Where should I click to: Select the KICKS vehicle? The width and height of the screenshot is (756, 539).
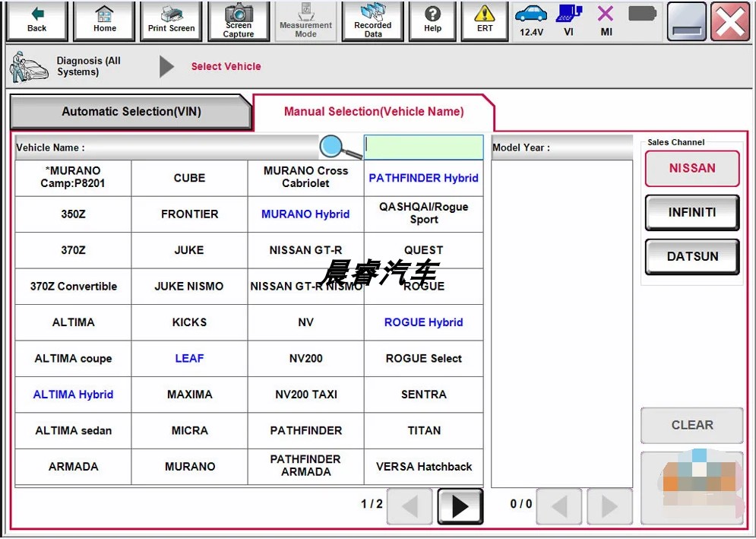(x=189, y=322)
